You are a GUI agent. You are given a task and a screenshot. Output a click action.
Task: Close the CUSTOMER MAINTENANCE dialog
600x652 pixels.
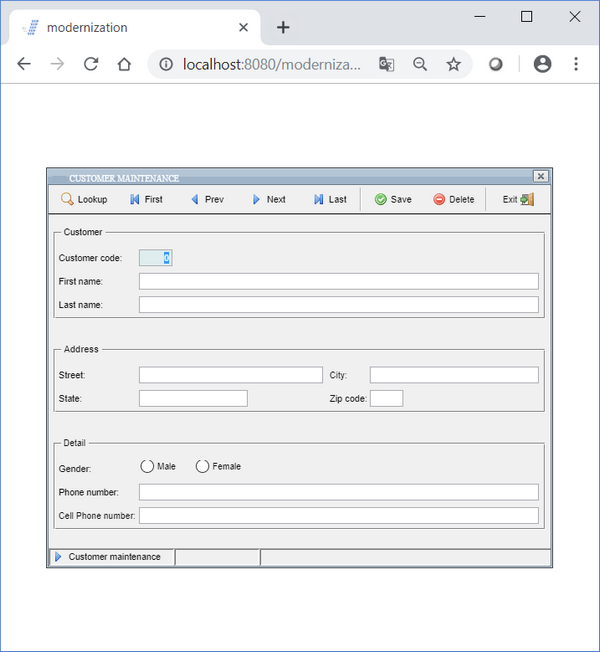click(541, 176)
